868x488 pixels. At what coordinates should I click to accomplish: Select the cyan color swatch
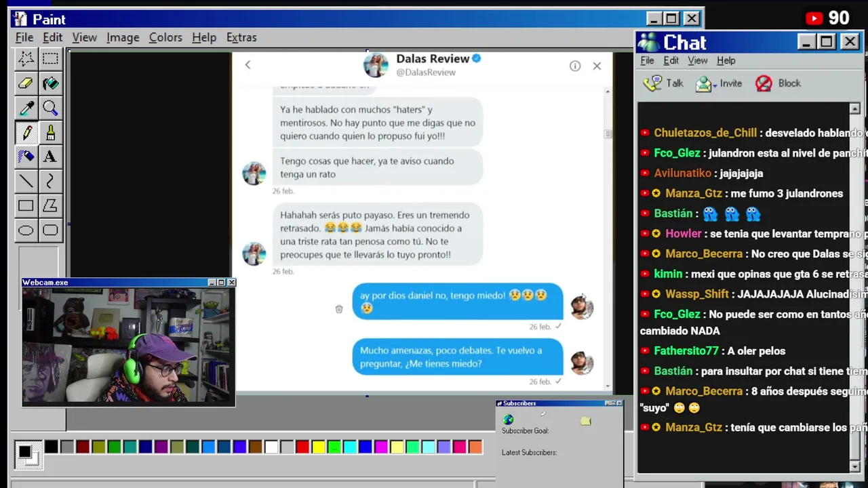349,447
